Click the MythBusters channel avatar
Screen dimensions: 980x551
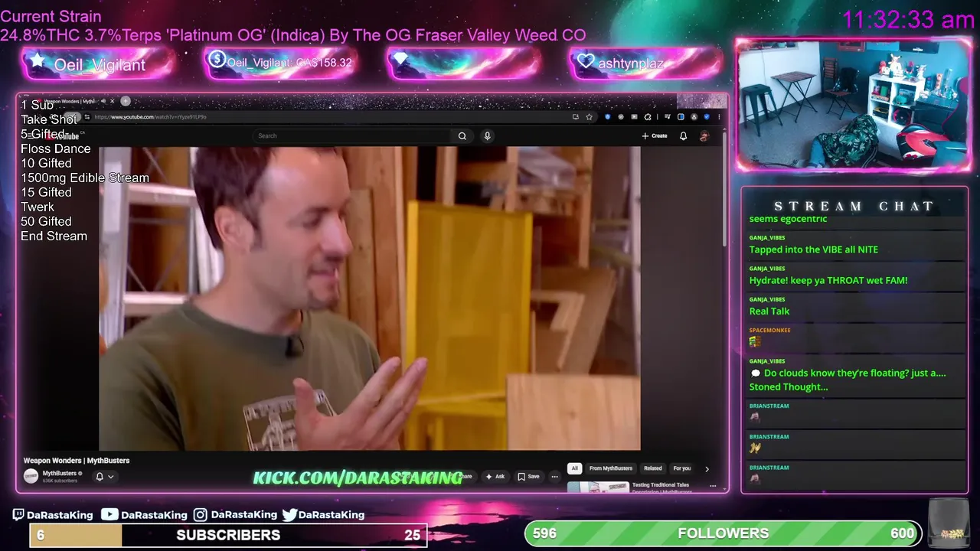coord(31,476)
